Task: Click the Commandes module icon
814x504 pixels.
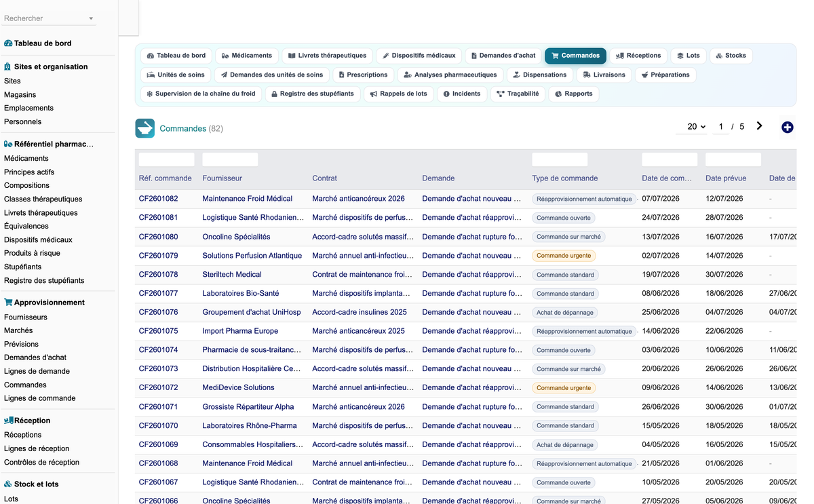Action: pyautogui.click(x=144, y=128)
